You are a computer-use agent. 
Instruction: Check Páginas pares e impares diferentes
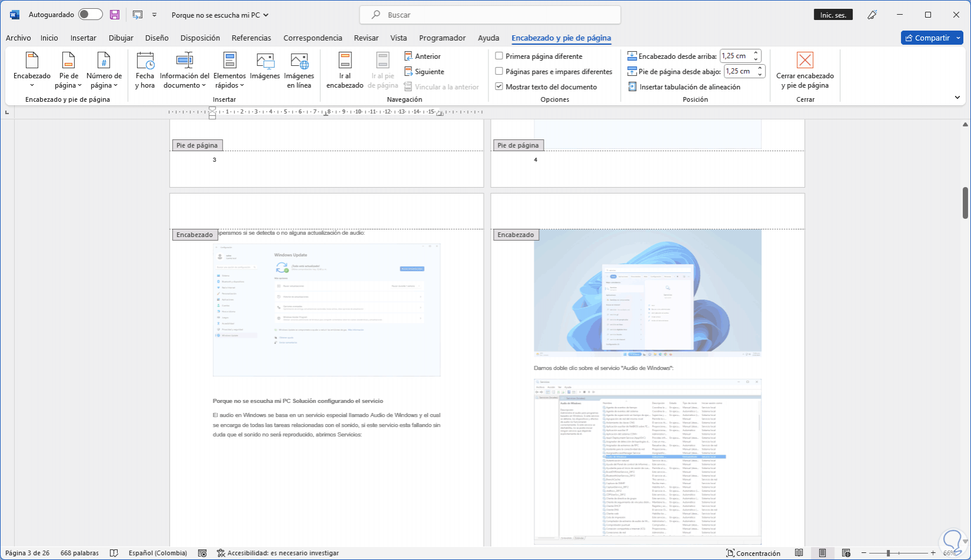(x=499, y=72)
